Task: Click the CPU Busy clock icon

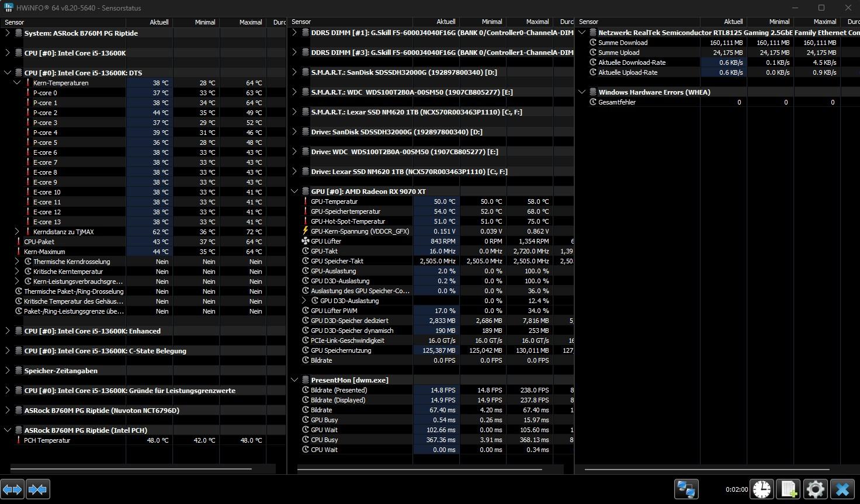Action: coord(305,440)
